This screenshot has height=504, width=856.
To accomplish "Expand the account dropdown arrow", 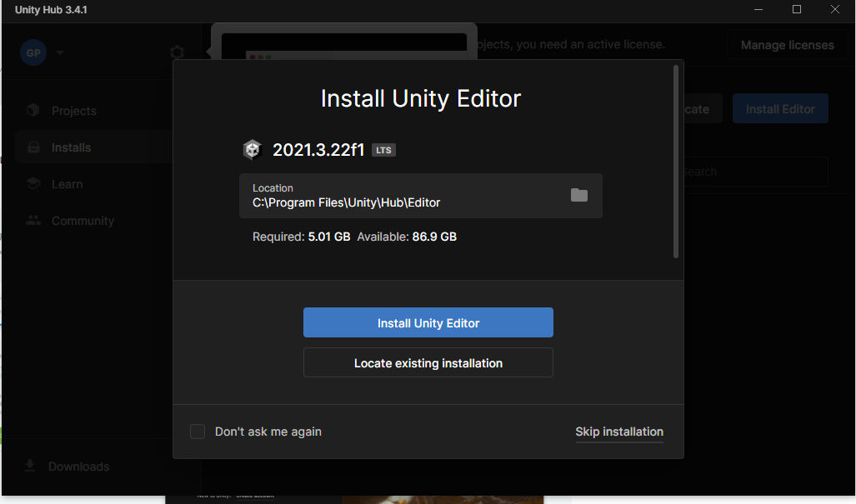I will coord(60,53).
